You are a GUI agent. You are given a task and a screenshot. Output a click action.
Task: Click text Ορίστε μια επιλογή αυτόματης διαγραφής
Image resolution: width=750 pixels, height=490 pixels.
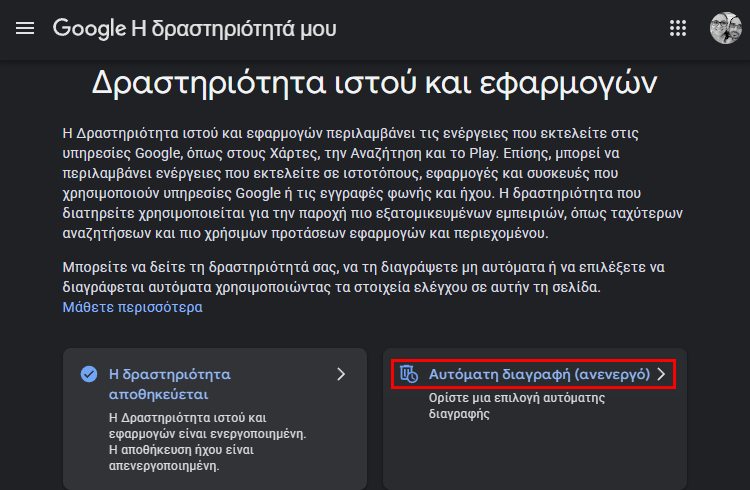517,406
